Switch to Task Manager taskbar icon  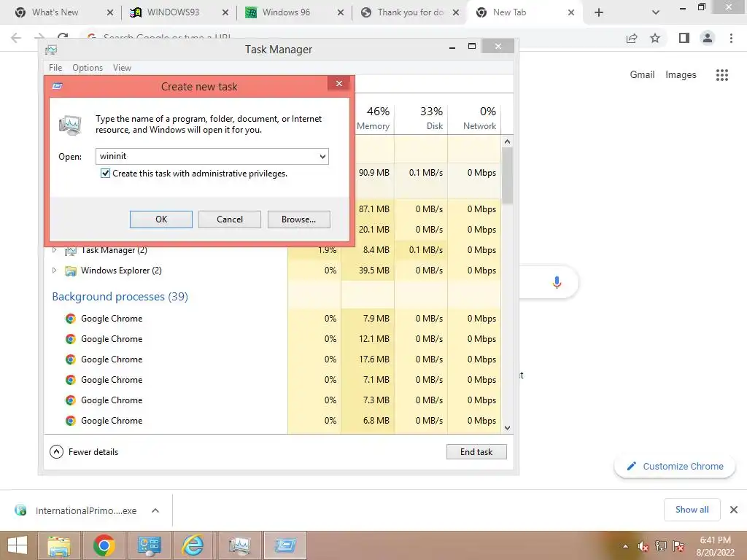(239, 545)
